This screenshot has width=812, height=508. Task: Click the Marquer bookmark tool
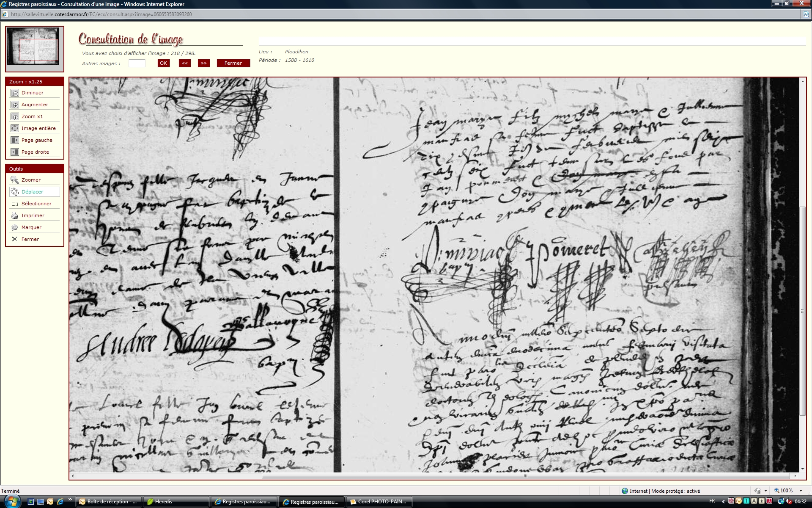coord(15,227)
